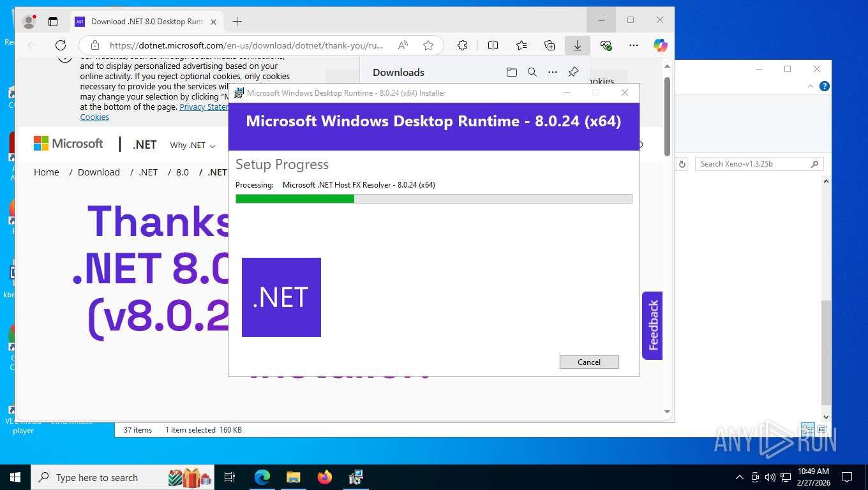Open downloads folder from Downloads panel
Image resolution: width=868 pixels, height=490 pixels.
point(511,72)
